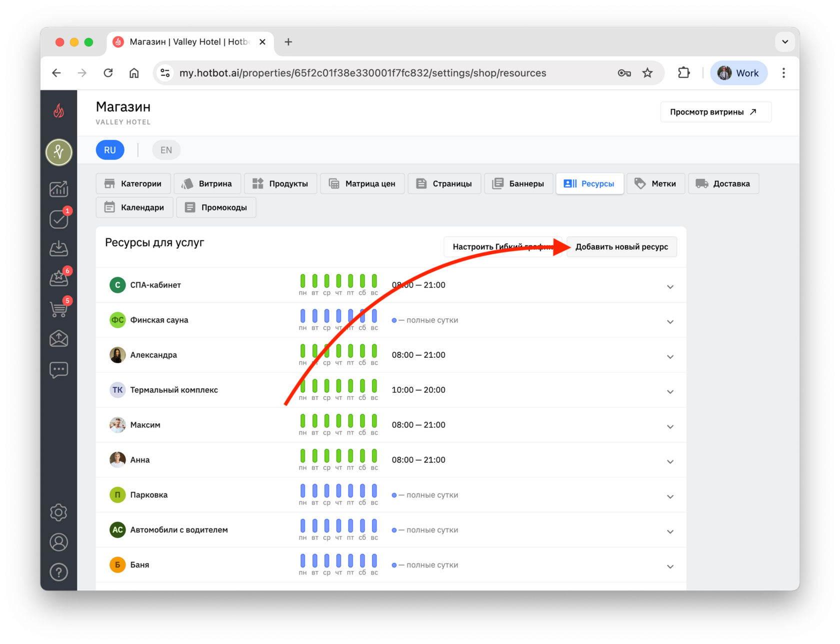Image resolution: width=840 pixels, height=644 pixels.
Task: Switch language to EN
Action: tap(166, 150)
